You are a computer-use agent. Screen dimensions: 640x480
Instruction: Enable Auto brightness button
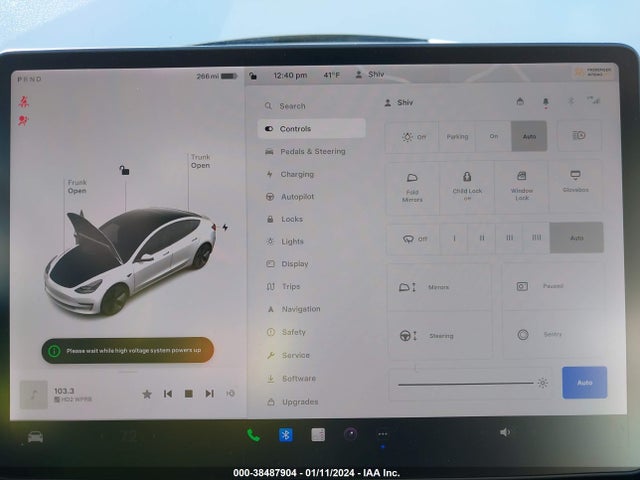584,382
